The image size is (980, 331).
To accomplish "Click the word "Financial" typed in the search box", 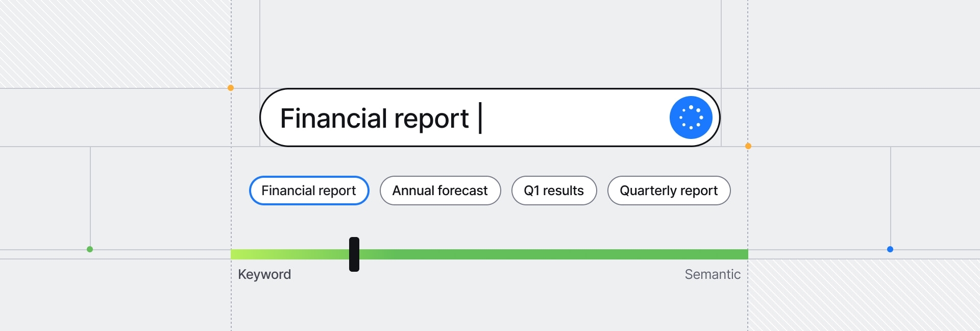I will click(333, 119).
